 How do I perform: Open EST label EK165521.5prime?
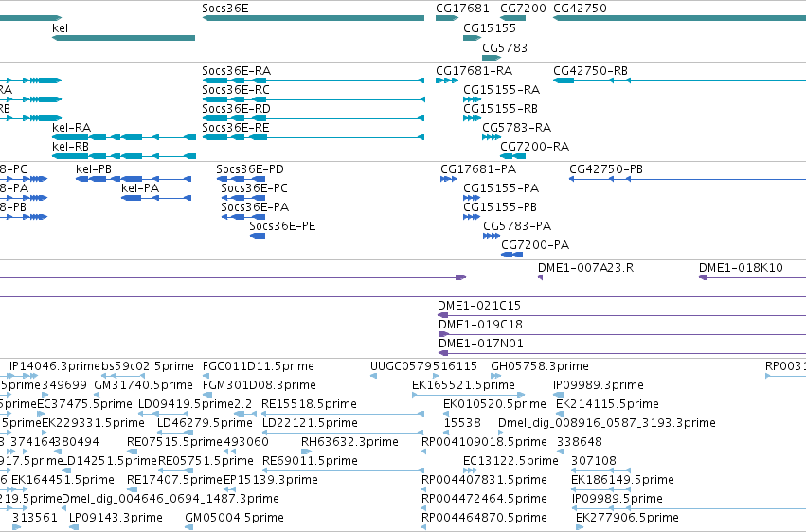464,385
